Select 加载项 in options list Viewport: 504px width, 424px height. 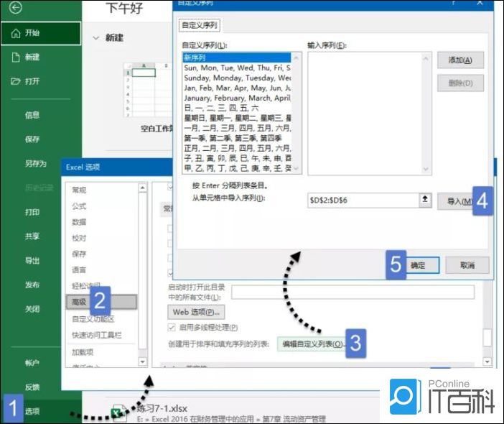click(x=83, y=352)
